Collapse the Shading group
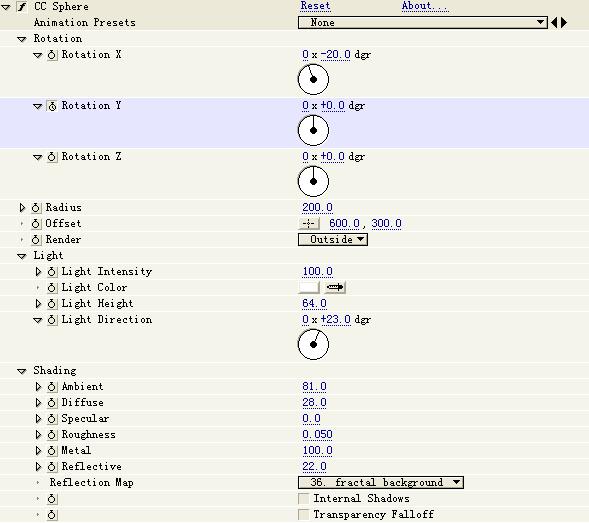The width and height of the screenshot is (589, 523). tap(22, 371)
